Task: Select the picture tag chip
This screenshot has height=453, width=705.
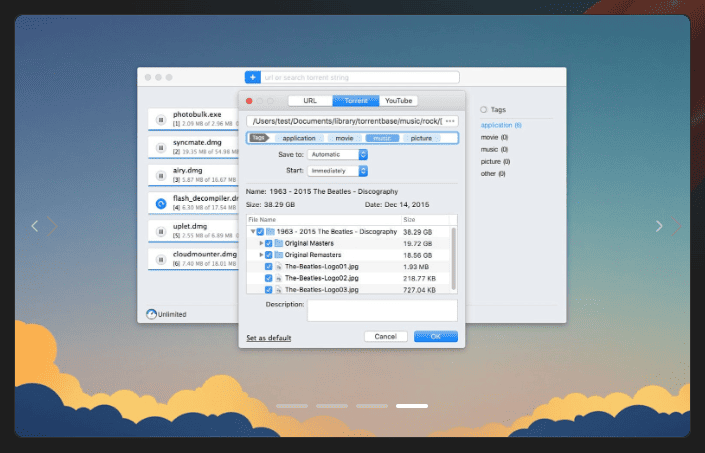Action: [x=421, y=138]
